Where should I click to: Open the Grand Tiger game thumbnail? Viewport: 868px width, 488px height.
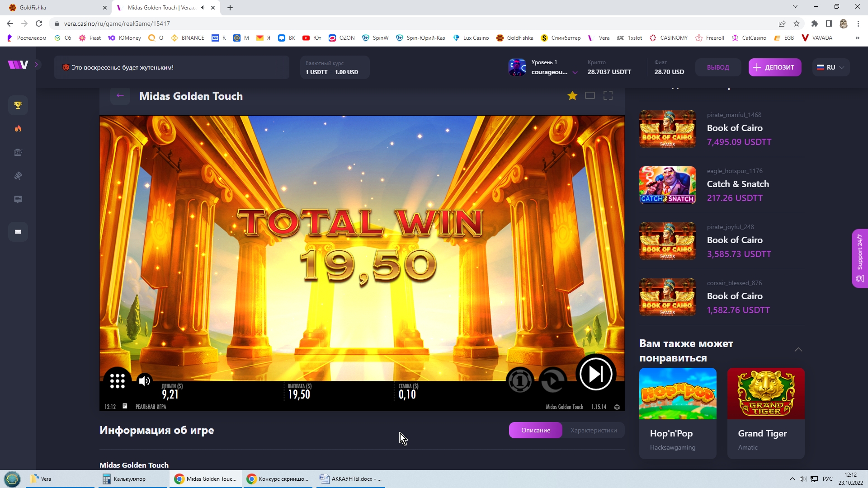(x=766, y=394)
